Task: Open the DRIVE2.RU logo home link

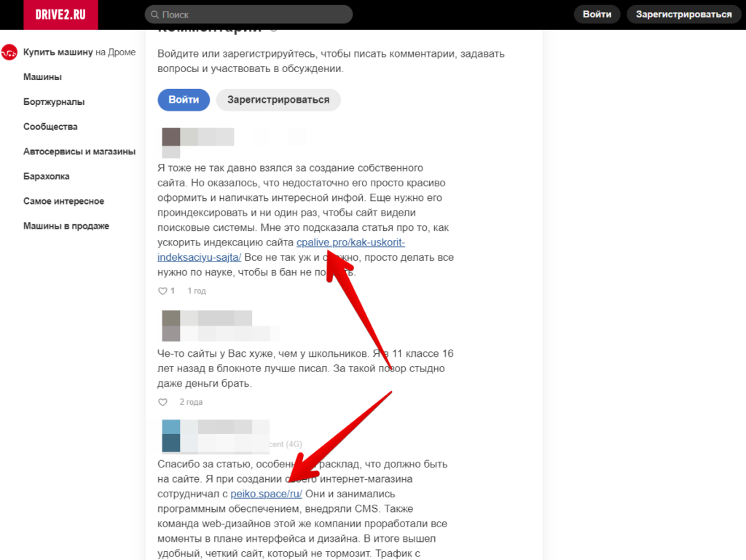Action: click(60, 15)
